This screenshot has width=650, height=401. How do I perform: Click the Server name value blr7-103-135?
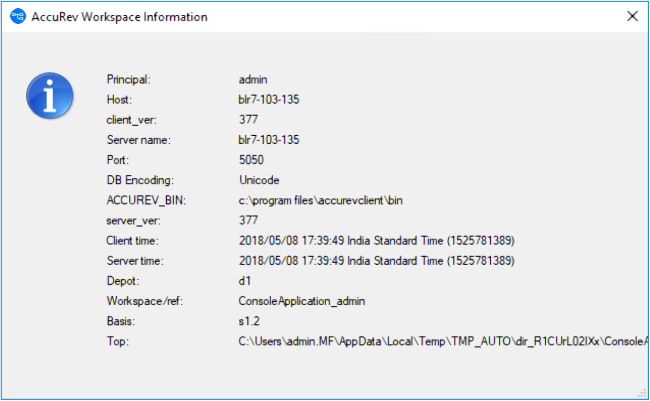[x=268, y=140]
